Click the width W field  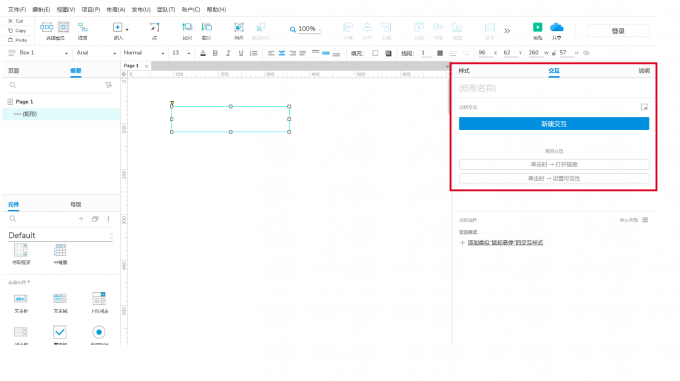point(535,52)
